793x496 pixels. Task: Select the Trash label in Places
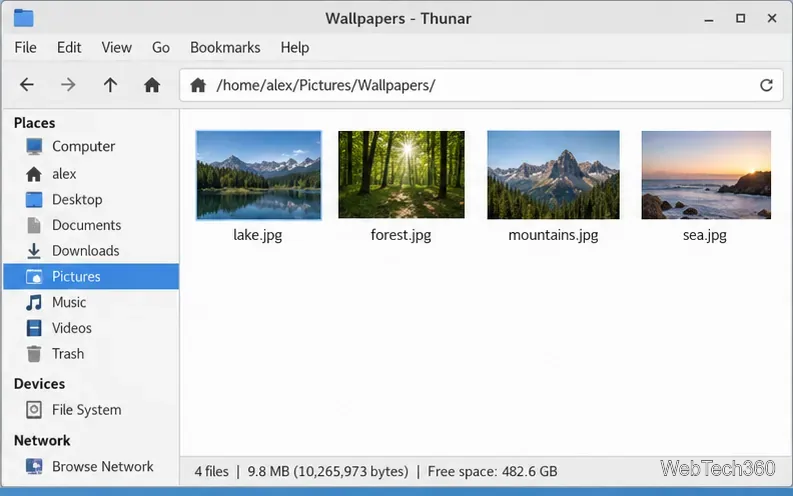(x=68, y=354)
